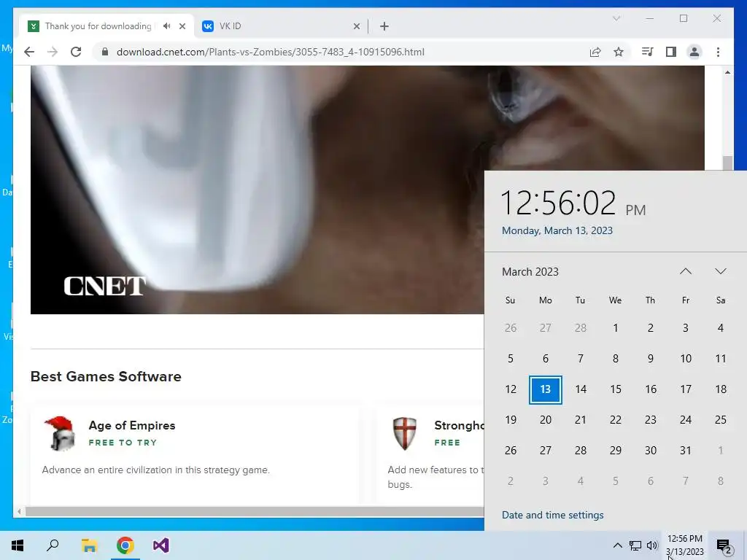Image resolution: width=747 pixels, height=560 pixels.
Task: Select March 13 in the calendar
Action: click(x=546, y=389)
